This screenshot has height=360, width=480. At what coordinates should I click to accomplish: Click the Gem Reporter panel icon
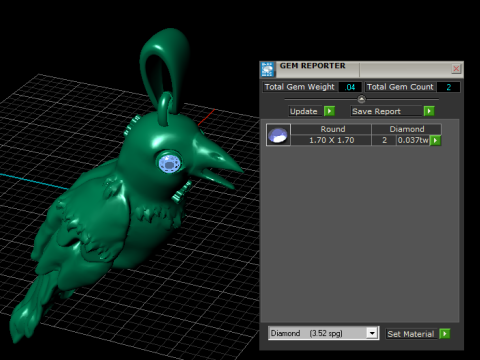pos(267,69)
